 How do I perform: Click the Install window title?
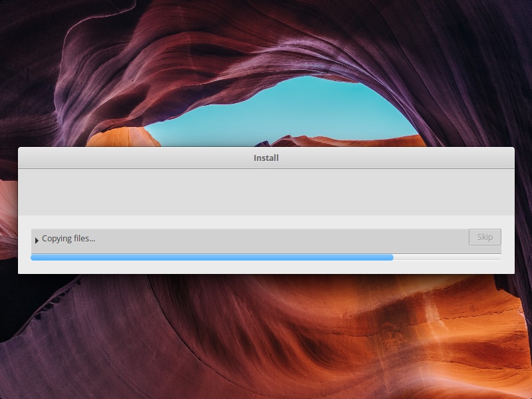266,158
